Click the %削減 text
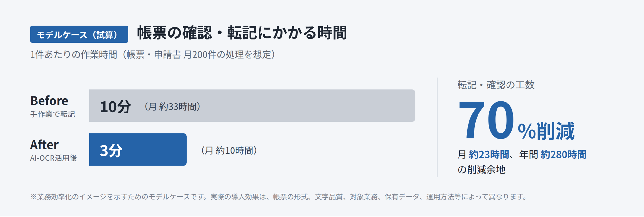 [546, 131]
